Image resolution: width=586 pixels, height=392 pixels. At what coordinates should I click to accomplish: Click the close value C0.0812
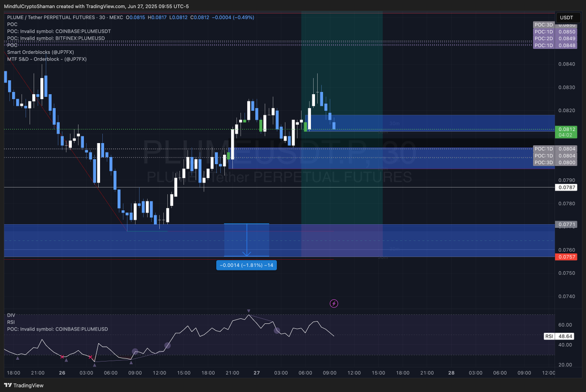200,17
